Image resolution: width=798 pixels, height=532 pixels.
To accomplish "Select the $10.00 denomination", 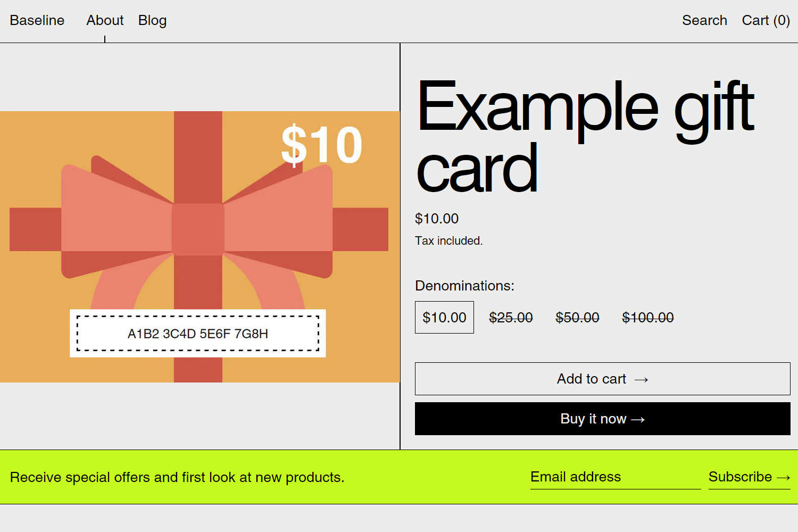I will pos(444,317).
